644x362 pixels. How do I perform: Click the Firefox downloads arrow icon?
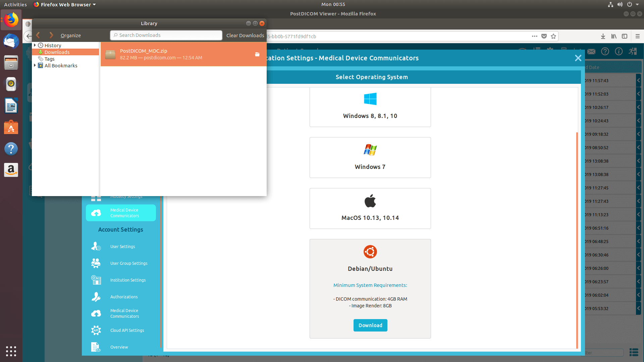tap(603, 36)
